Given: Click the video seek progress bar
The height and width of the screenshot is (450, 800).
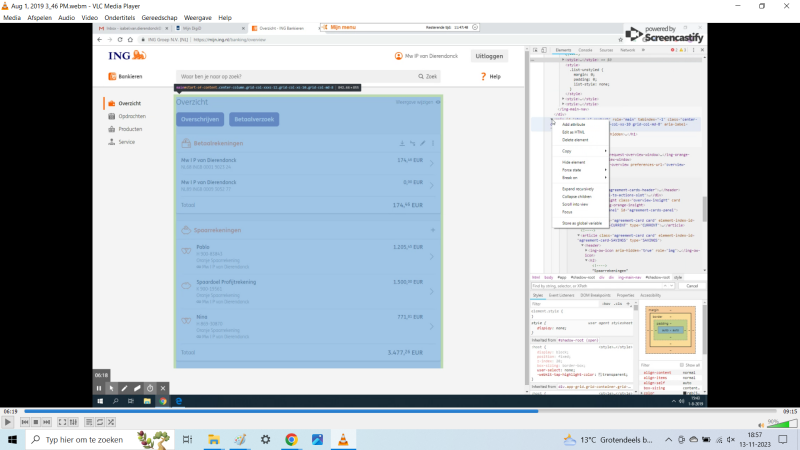Looking at the screenshot, I should 400,411.
